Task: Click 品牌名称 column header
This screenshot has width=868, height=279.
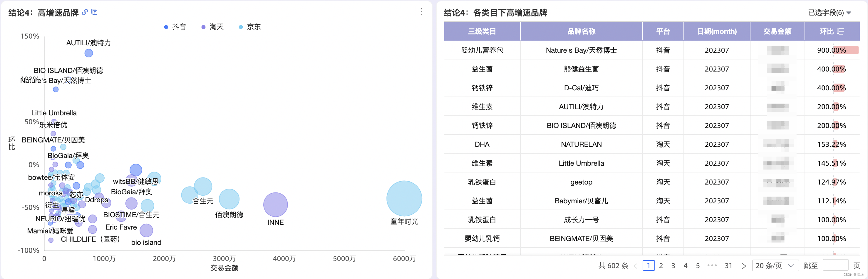Action: click(x=581, y=31)
